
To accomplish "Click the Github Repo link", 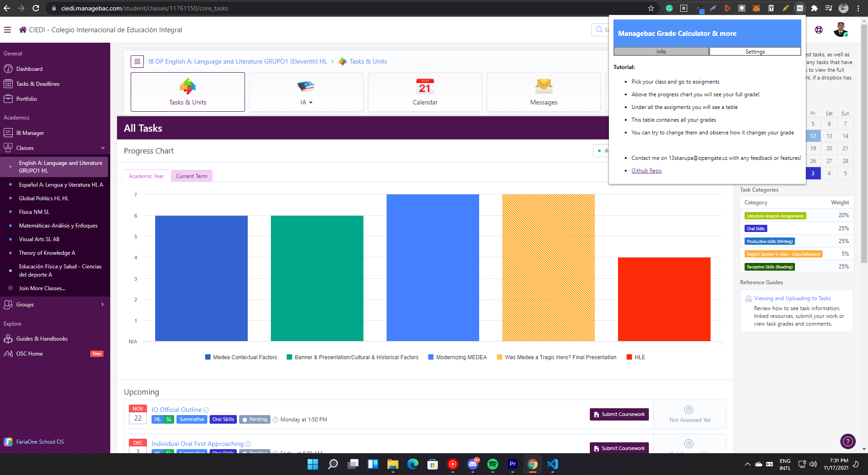I will point(646,170).
